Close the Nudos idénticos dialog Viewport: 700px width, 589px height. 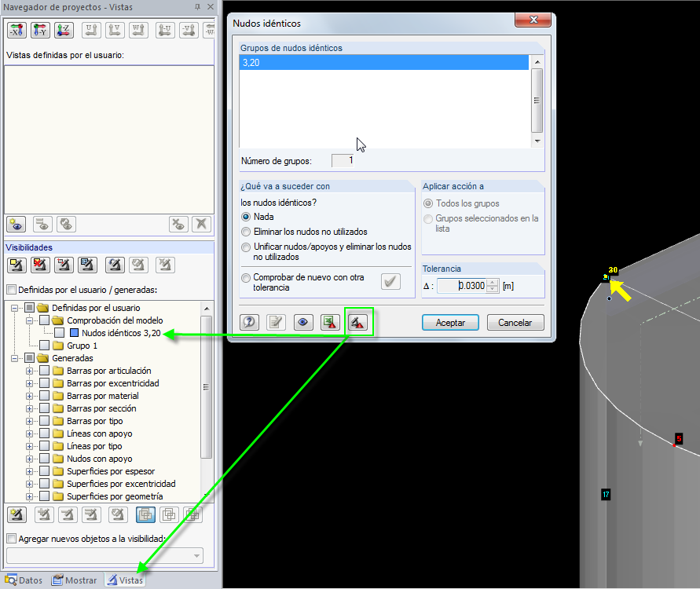(x=533, y=20)
